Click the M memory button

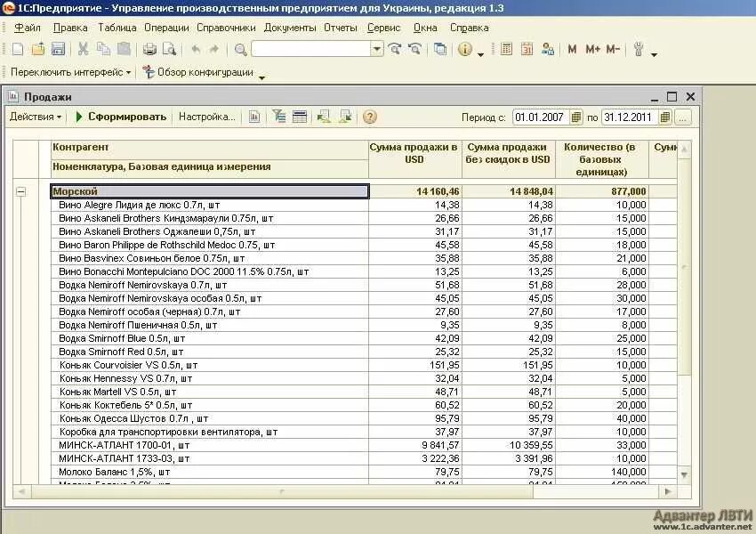coord(572,49)
